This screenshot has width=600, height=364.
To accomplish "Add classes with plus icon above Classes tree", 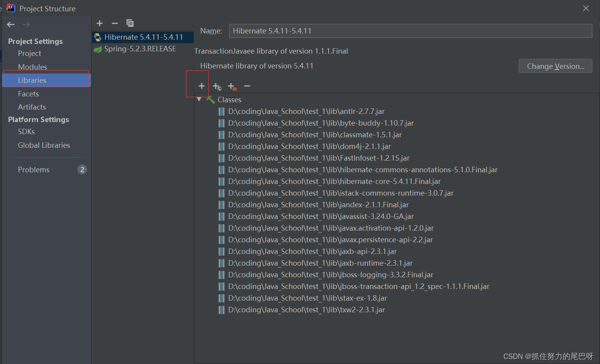I will [202, 86].
